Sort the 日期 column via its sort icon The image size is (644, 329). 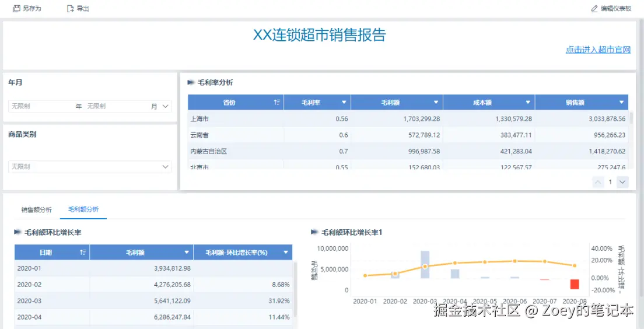[83, 253]
